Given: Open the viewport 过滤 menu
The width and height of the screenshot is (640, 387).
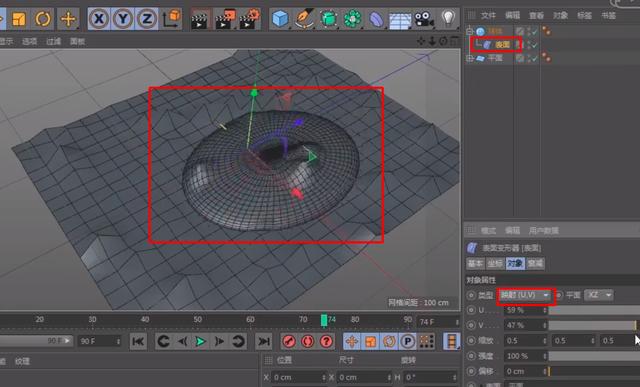Looking at the screenshot, I should [53, 41].
